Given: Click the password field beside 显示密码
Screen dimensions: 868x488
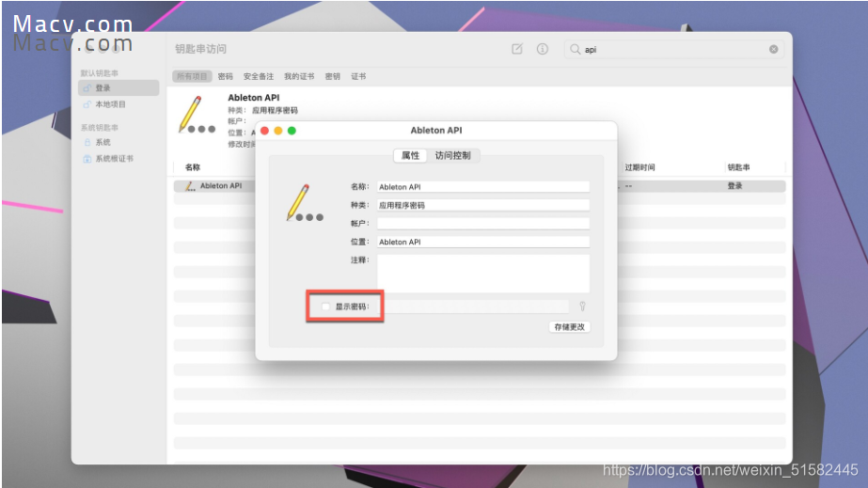Looking at the screenshot, I should click(x=475, y=307).
